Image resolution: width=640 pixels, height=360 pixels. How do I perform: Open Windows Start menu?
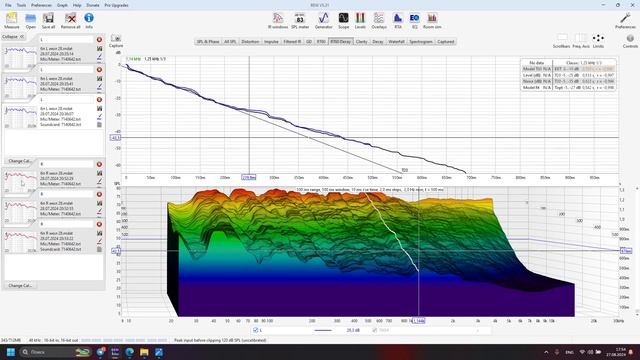(11, 352)
